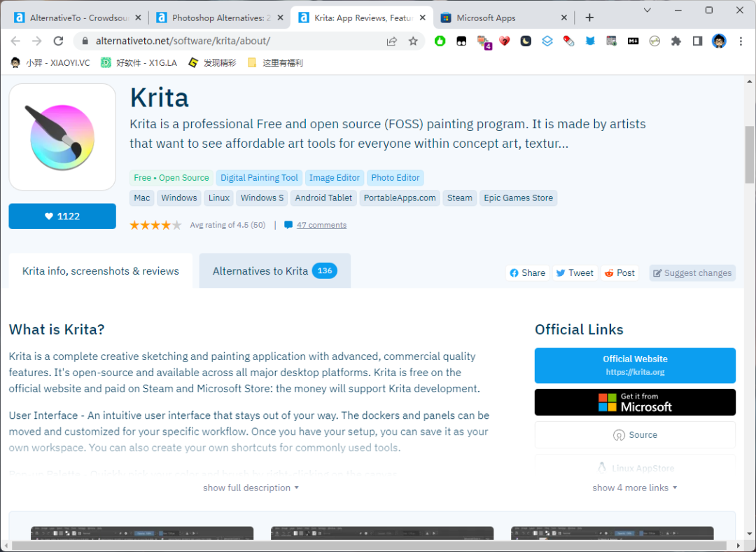Click the blue stacked layers extension icon
The width and height of the screenshot is (756, 552).
[x=547, y=41]
